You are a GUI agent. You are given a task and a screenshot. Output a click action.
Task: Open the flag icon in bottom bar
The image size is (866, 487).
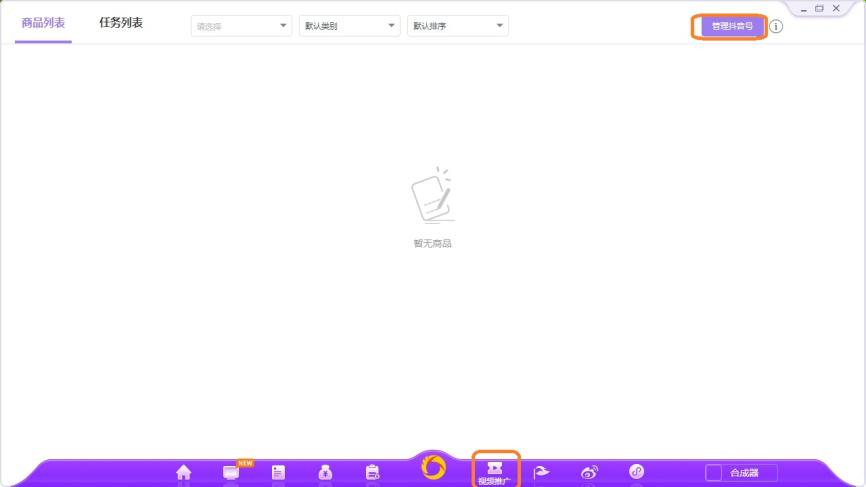[x=541, y=472]
